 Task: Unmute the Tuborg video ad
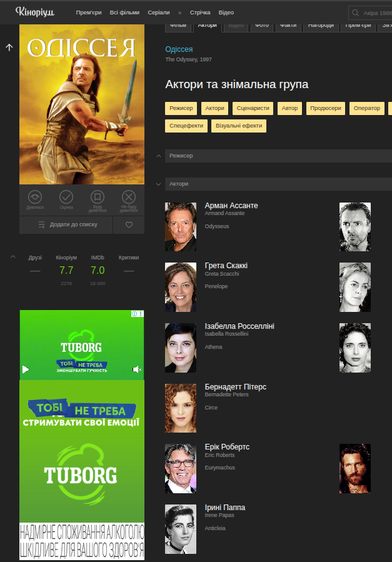coord(137,369)
